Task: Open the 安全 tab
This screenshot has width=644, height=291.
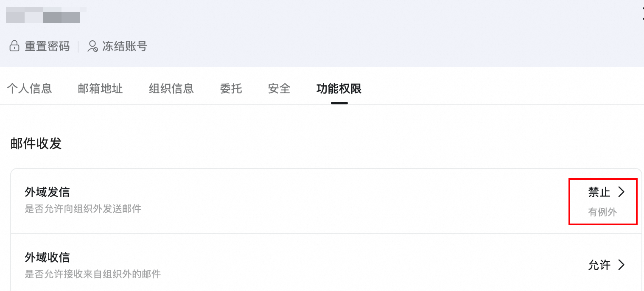Action: click(x=279, y=89)
